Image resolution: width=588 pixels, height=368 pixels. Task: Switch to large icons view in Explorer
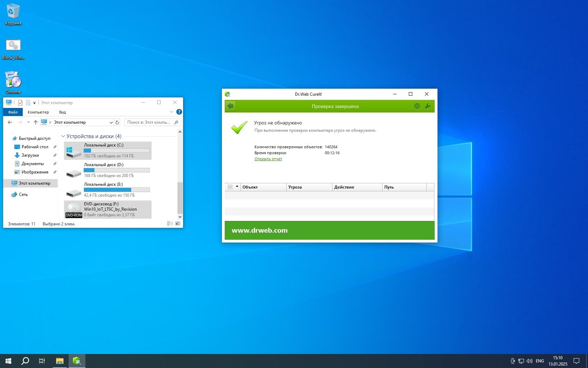[x=178, y=224]
